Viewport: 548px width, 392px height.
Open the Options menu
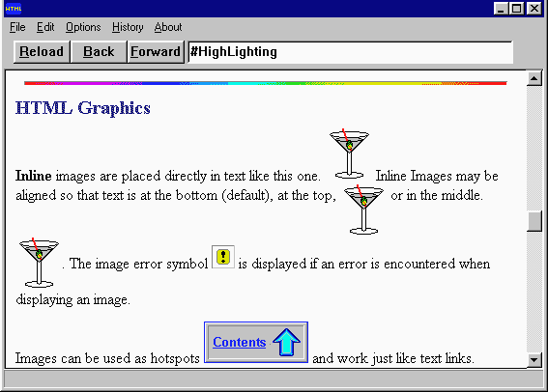click(x=83, y=27)
